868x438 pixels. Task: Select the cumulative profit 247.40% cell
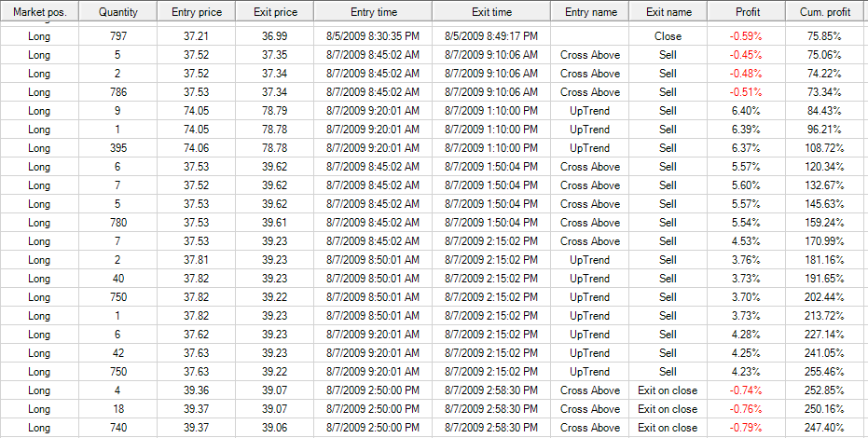click(x=822, y=428)
